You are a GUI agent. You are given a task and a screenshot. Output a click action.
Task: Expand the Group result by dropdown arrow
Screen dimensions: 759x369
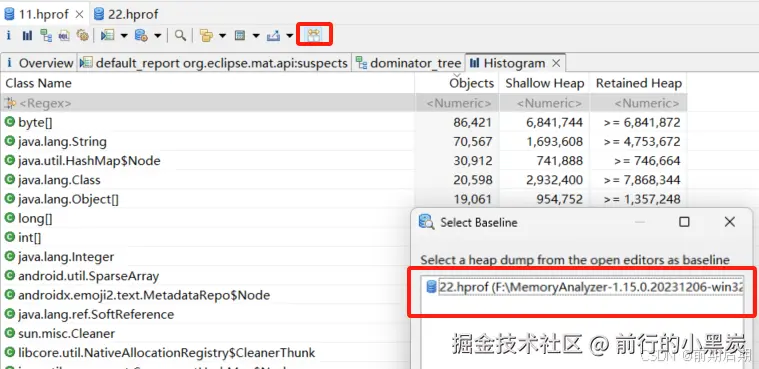(223, 36)
